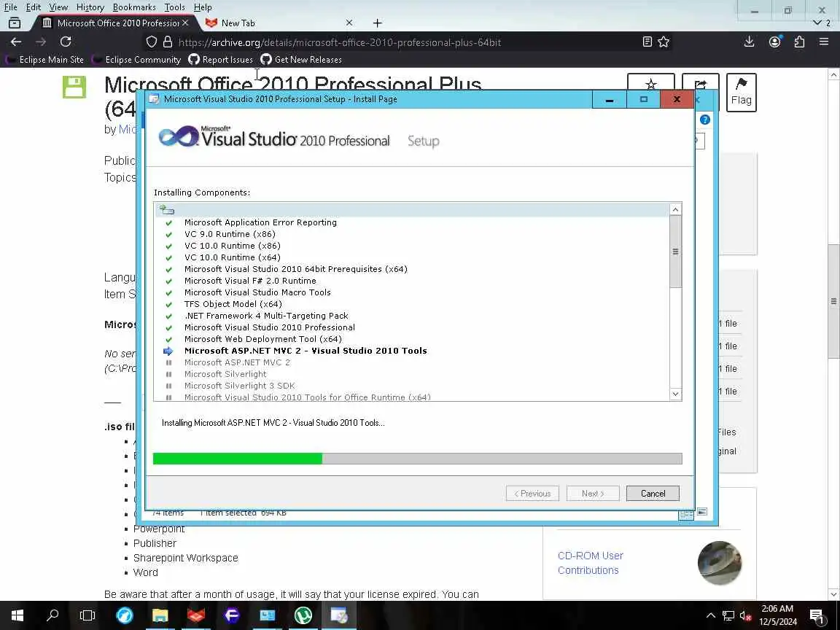Close the New Tab tab
840x630 pixels.
[349, 23]
